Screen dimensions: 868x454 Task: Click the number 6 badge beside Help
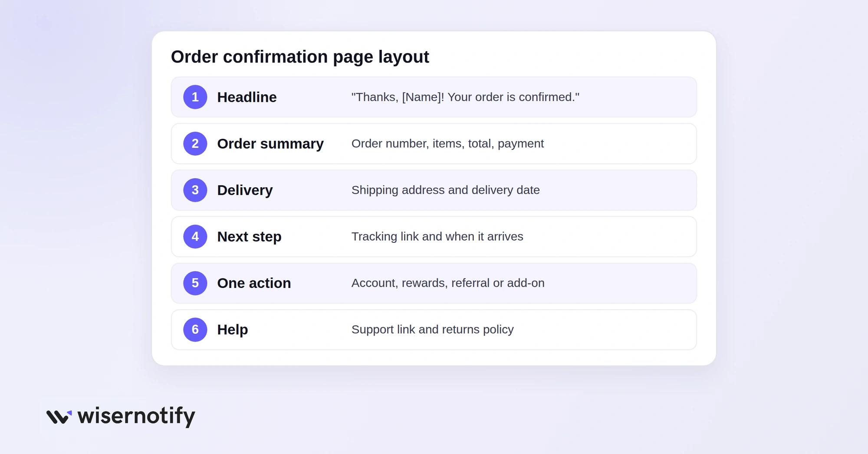coord(195,330)
